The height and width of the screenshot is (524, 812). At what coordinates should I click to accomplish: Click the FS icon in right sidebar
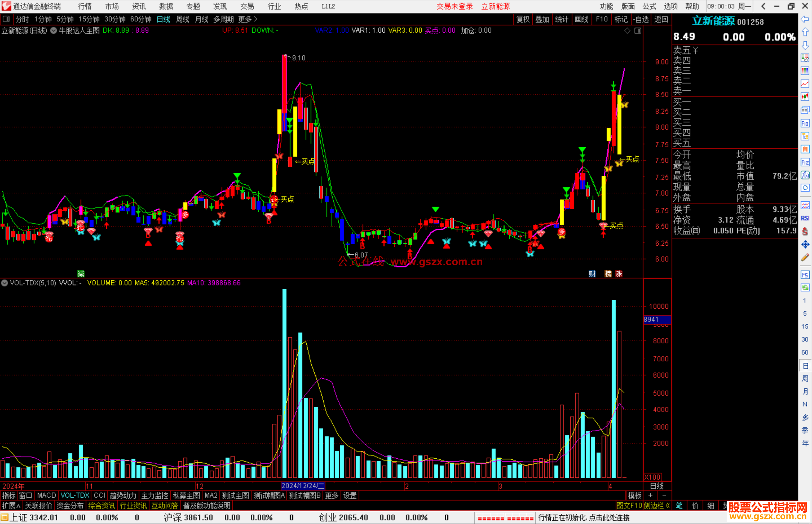(805, 275)
